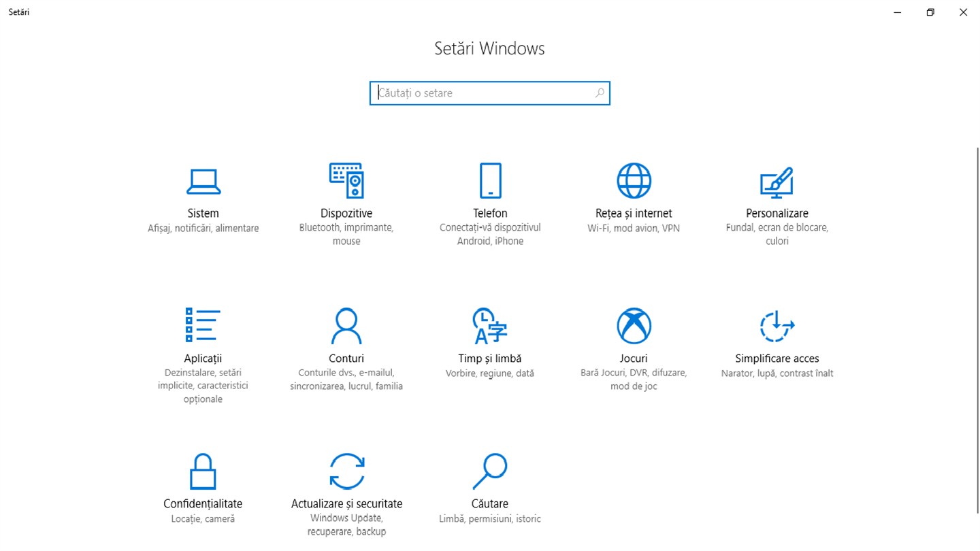
Task: Click "Windows Update, recuperare, backup" description
Action: (346, 525)
